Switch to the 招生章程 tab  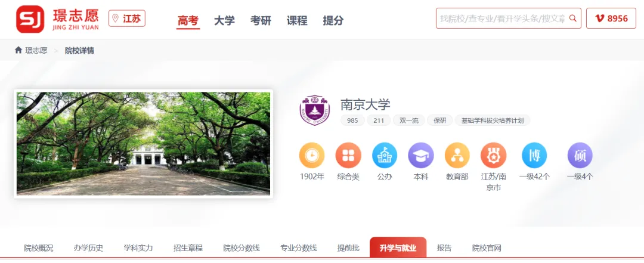tap(188, 248)
